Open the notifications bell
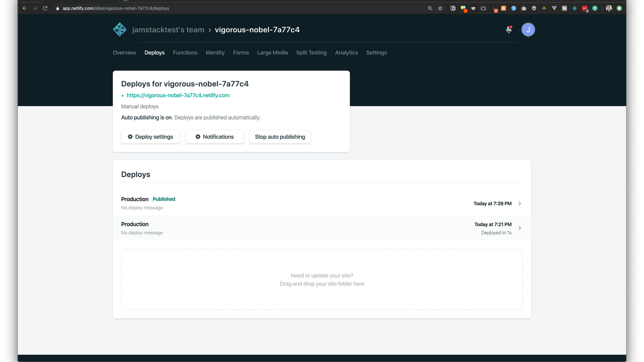Image resolution: width=644 pixels, height=362 pixels. [509, 29]
